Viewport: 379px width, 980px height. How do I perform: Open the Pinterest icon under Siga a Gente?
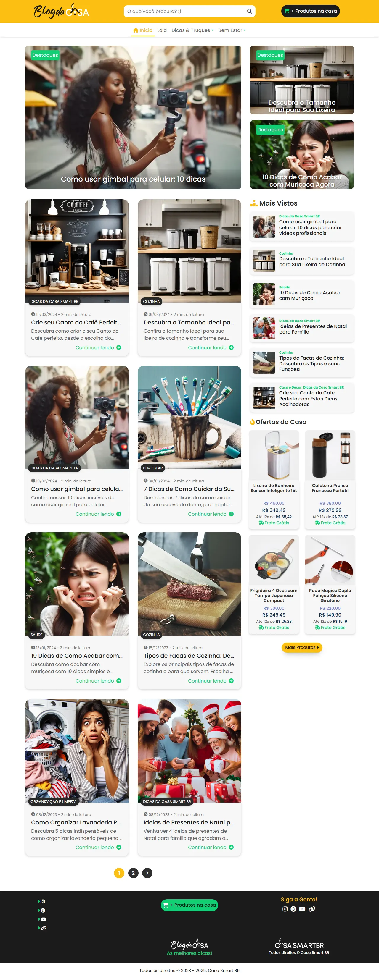pos(293,909)
